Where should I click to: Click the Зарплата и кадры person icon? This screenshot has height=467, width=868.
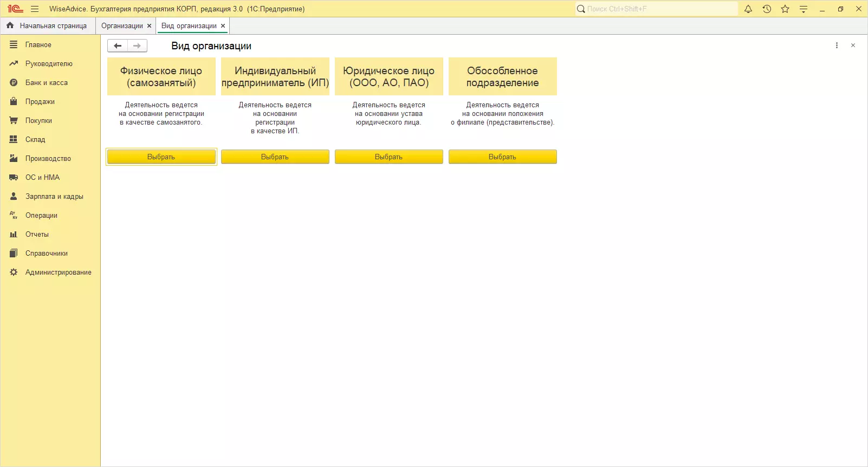[14, 196]
